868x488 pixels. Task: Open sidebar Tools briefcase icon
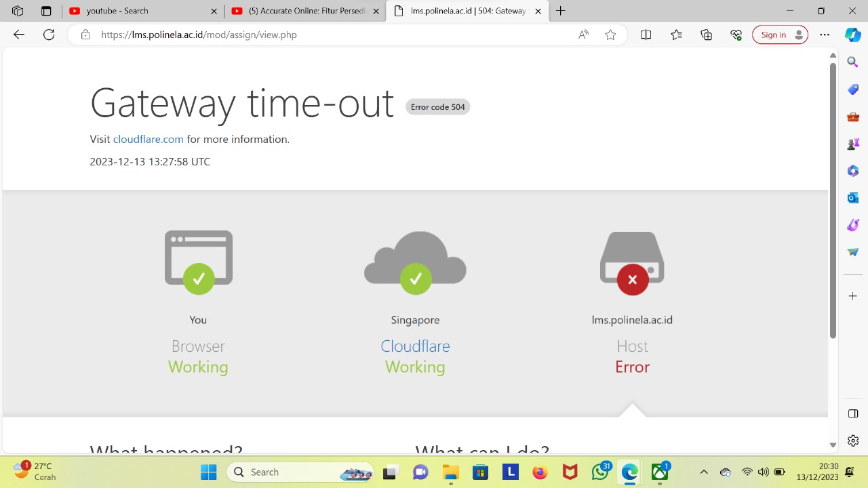point(853,117)
